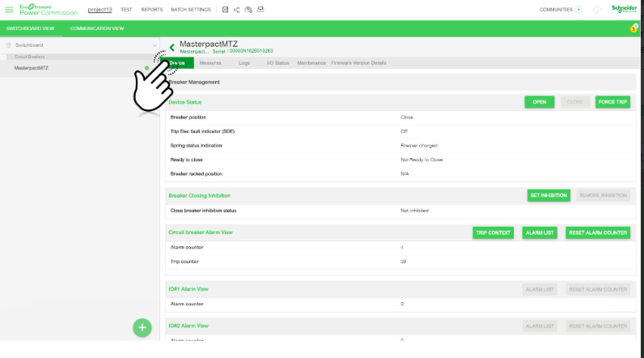Click IO#2 ALARM LIST button

[540, 326]
